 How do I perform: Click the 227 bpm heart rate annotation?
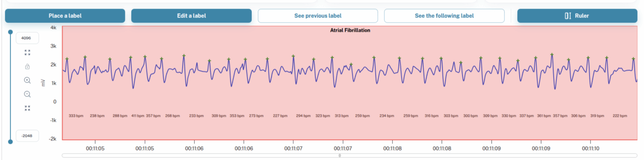[280, 116]
